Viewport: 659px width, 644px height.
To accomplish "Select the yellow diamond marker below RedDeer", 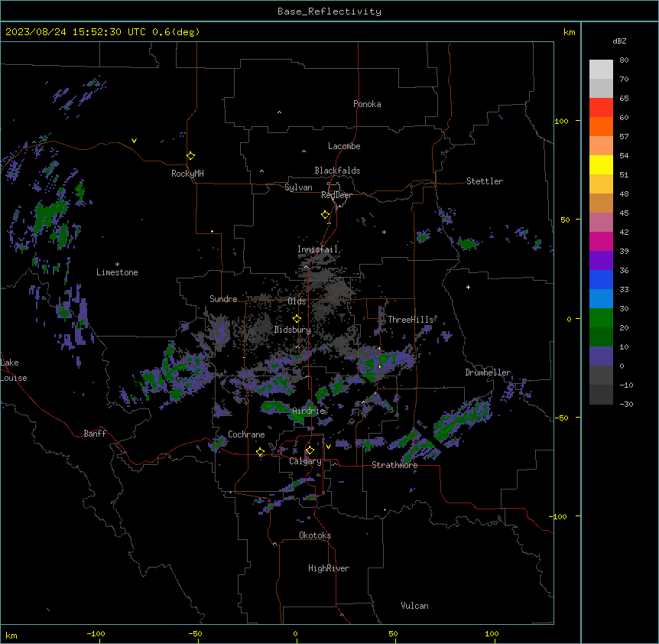I will (326, 215).
